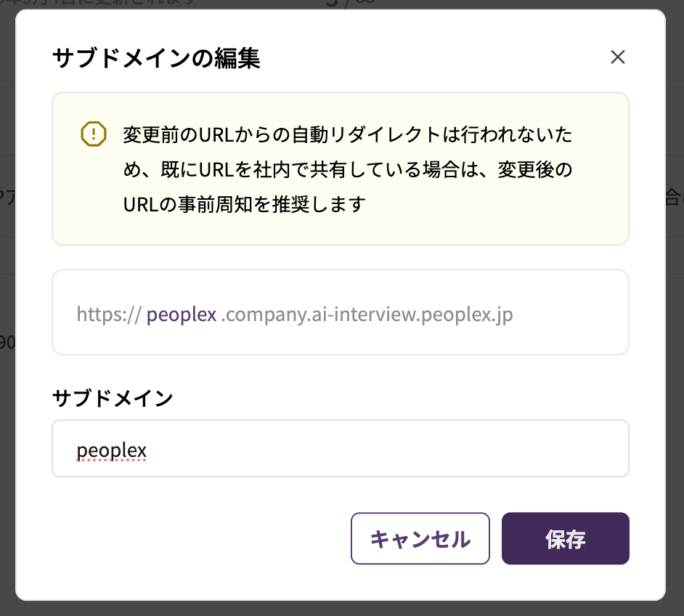Click the サブドメイン field label
Image resolution: width=684 pixels, height=616 pixels.
tap(113, 398)
